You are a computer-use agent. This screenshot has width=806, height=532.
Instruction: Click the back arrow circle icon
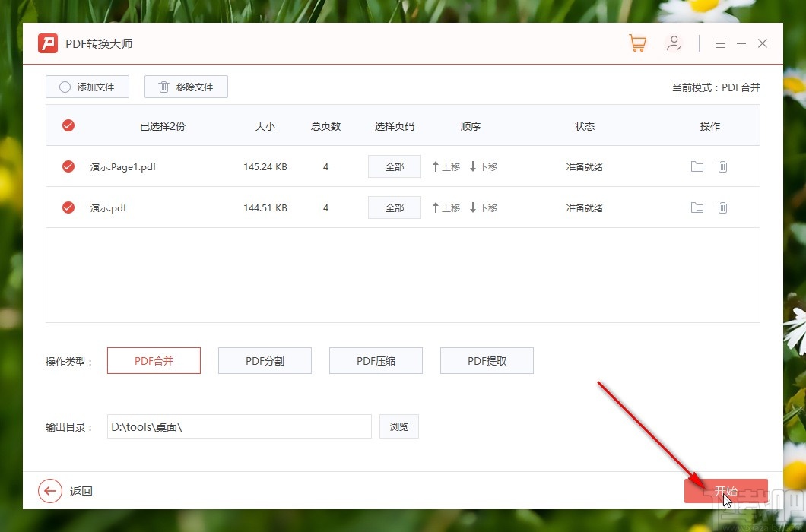click(50, 491)
